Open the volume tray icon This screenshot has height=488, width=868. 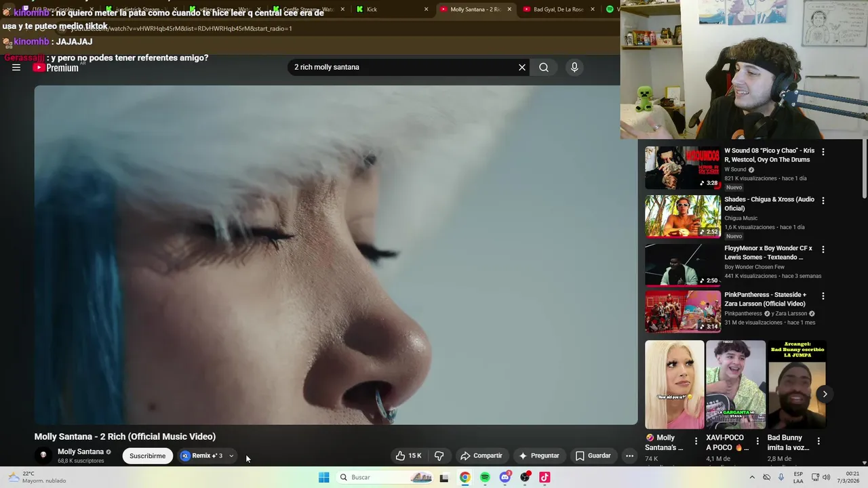coord(826,477)
